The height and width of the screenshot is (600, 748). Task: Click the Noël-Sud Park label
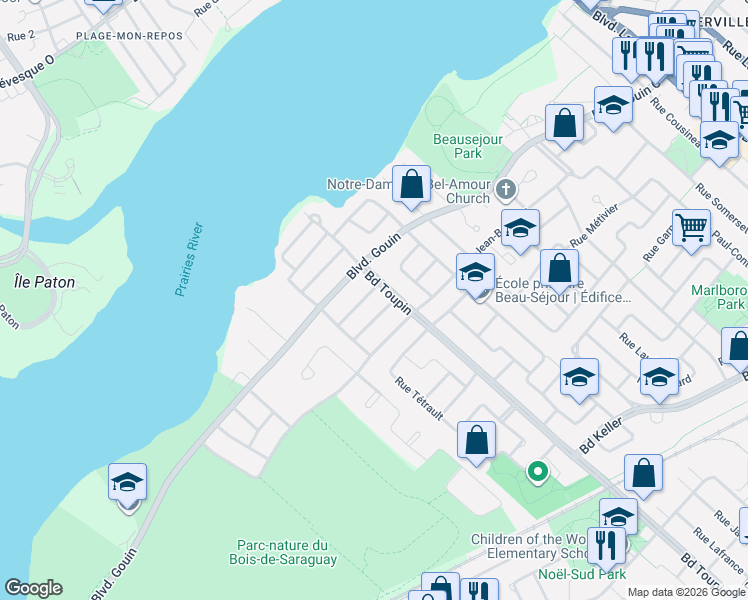pyautogui.click(x=582, y=574)
